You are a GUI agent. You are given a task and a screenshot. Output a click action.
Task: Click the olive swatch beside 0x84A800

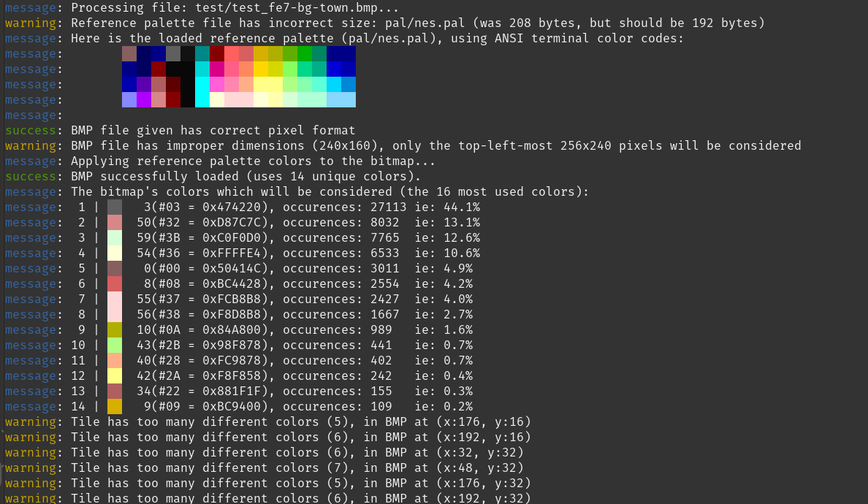tap(115, 330)
